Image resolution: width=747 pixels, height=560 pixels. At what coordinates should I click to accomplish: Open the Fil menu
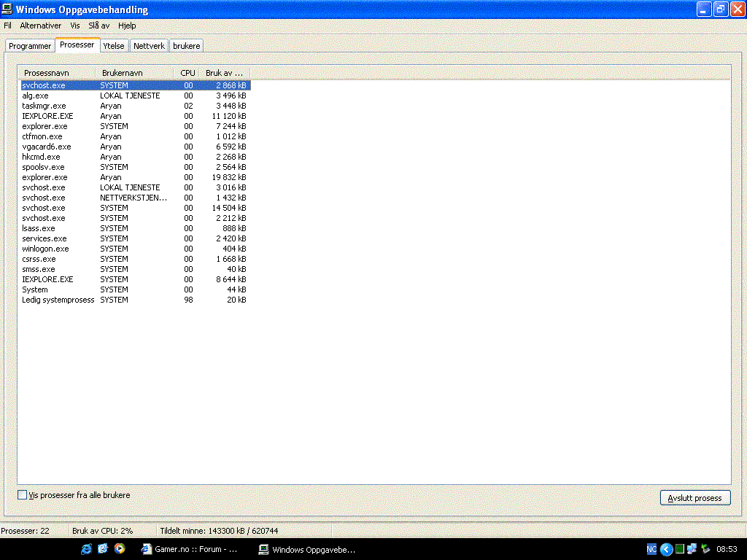(7, 26)
